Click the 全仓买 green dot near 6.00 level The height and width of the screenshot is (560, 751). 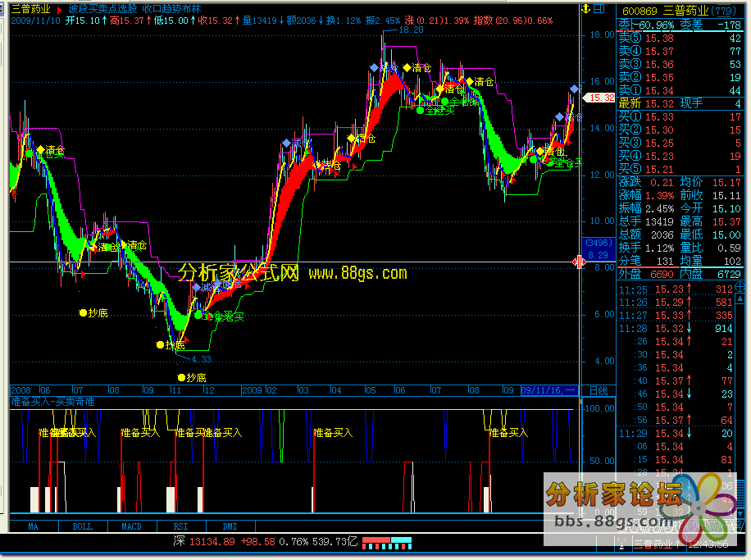(198, 315)
